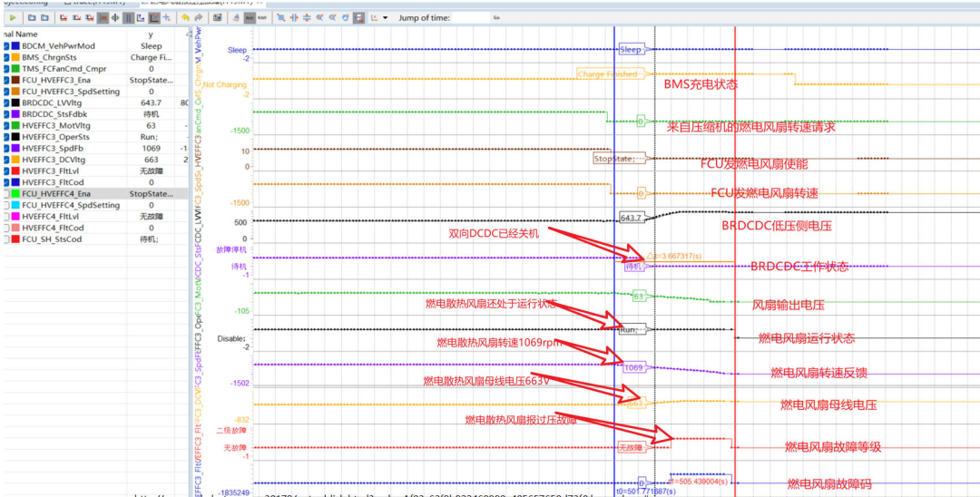The image size is (980, 497).
Task: Check the FCU_SH_StsCod signal checkbox
Action: [6, 239]
